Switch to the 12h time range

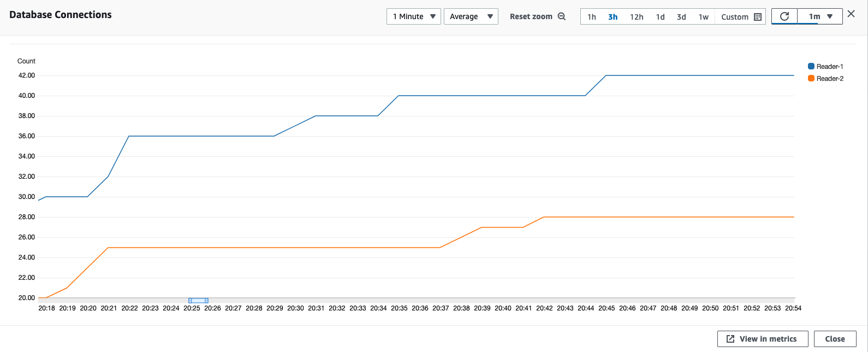pyautogui.click(x=637, y=17)
